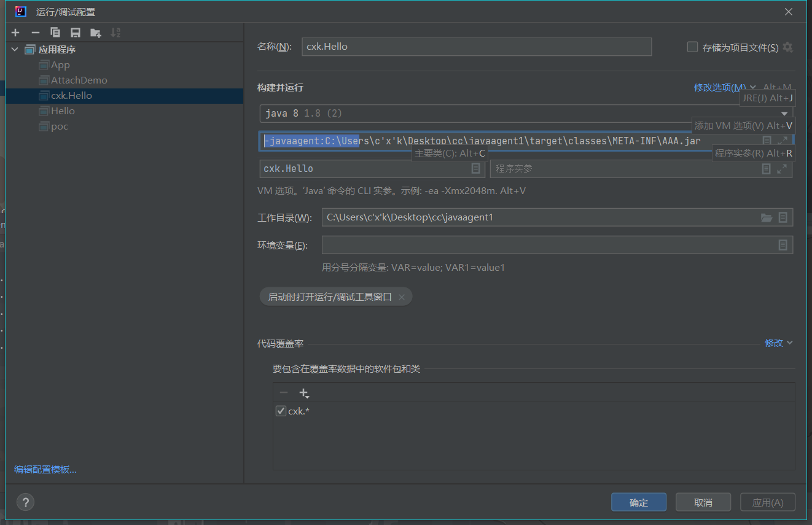The width and height of the screenshot is (812, 525).
Task: Click minus icon in coverage packages toolbar
Action: [283, 392]
